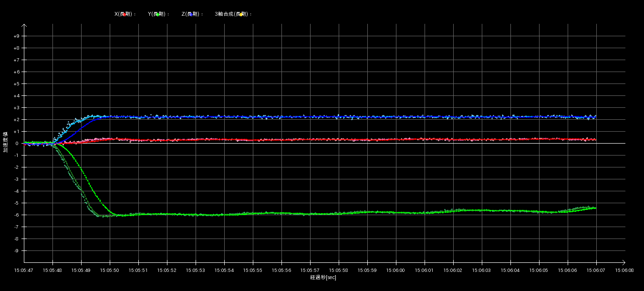Click the arrow at the y-axis top
The width and height of the screenshot is (644, 291).
coord(24,26)
